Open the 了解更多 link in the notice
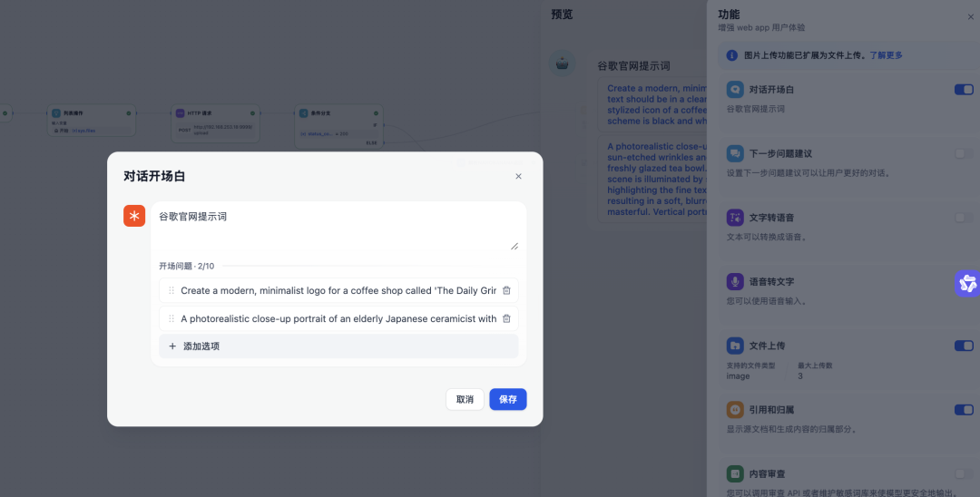980x497 pixels. pos(886,55)
